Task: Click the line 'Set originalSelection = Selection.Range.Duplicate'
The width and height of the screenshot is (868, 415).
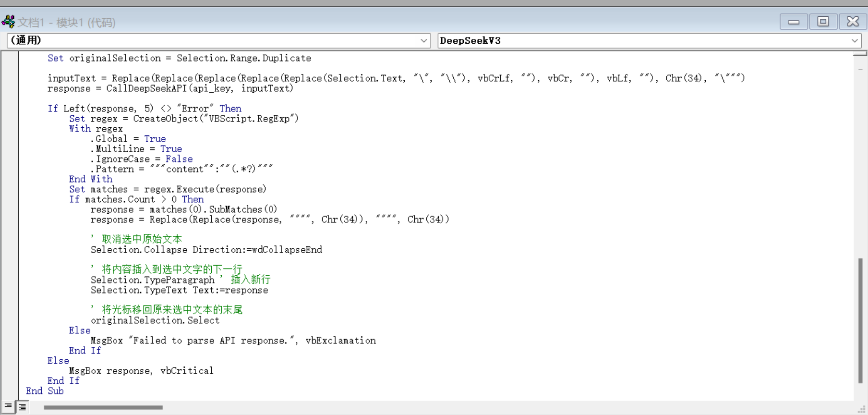Action: 179,58
